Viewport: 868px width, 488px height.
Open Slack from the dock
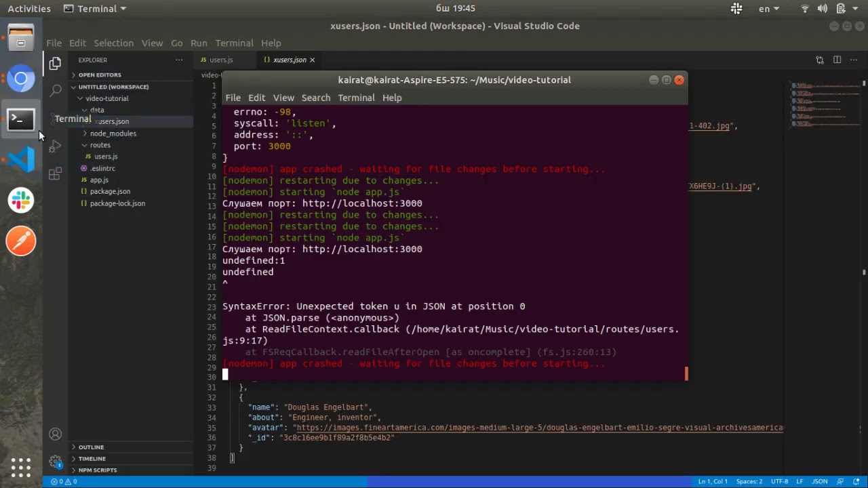[21, 201]
